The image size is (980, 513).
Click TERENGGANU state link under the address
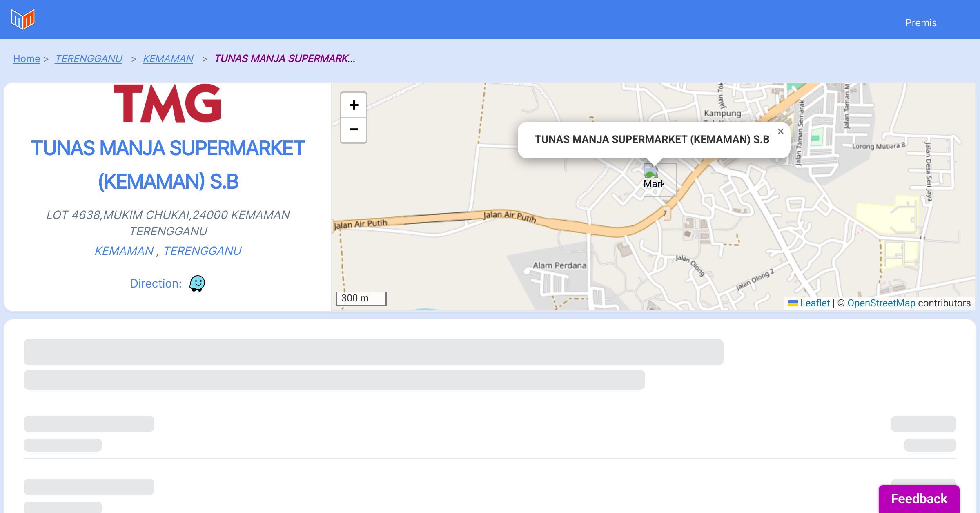tap(203, 251)
